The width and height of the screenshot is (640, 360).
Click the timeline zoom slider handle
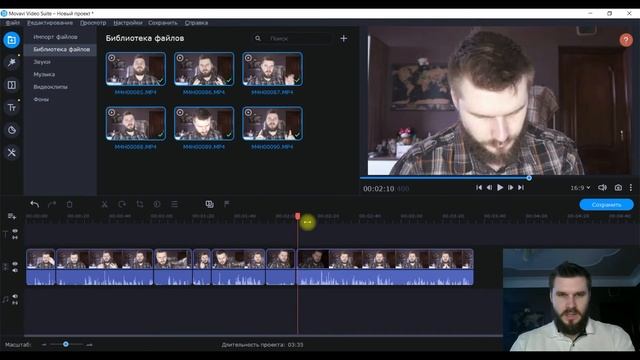click(x=66, y=344)
